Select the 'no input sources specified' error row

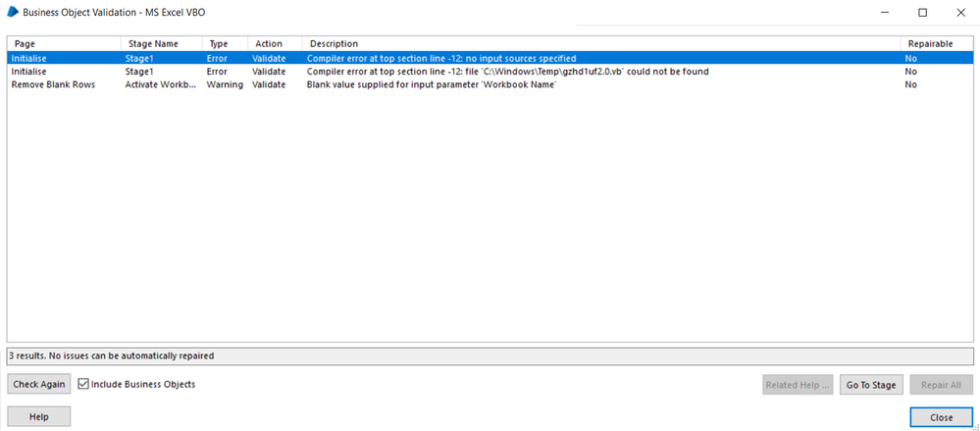[490, 58]
